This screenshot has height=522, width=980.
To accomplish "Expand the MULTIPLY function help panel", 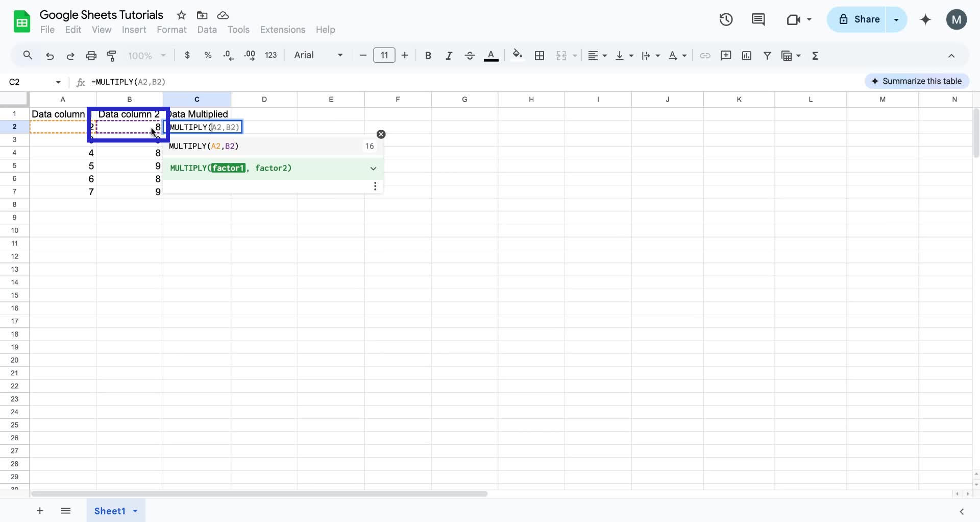I will [x=373, y=168].
